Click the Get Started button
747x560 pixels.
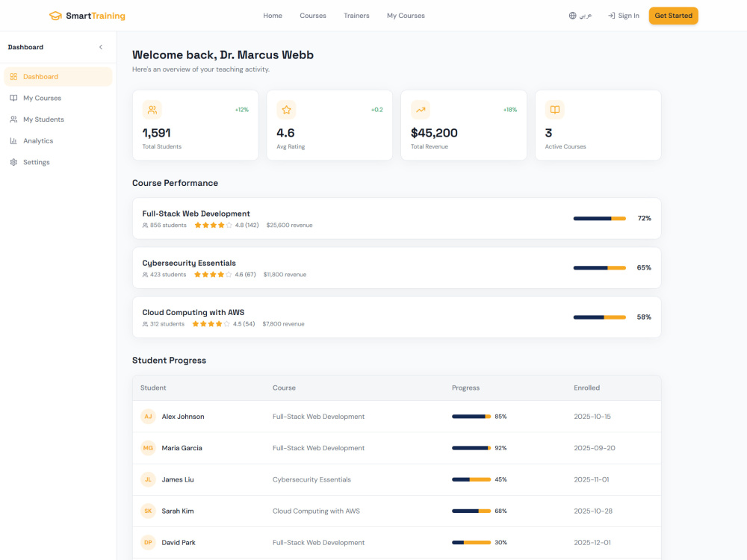click(673, 16)
